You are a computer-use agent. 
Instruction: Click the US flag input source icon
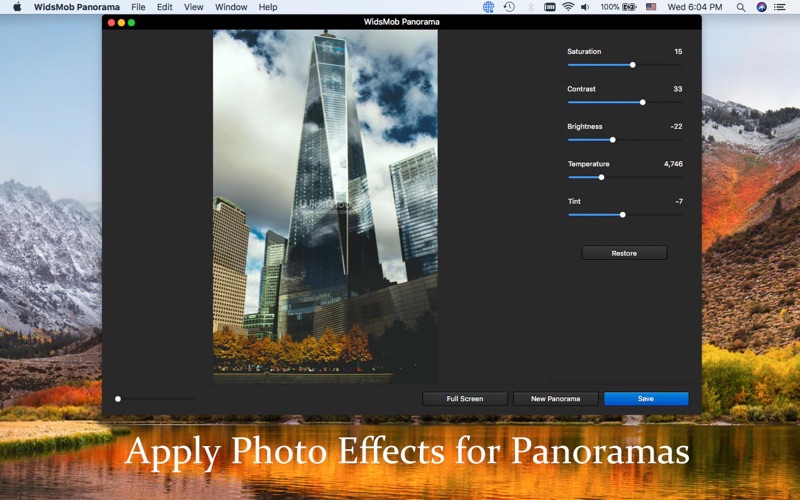(651, 7)
